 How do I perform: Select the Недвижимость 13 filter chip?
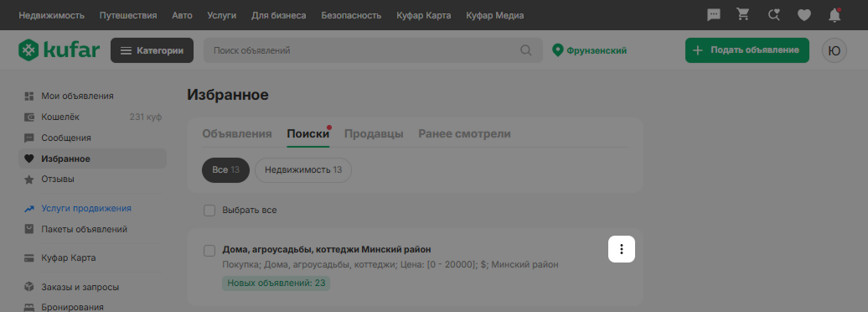[x=303, y=170]
